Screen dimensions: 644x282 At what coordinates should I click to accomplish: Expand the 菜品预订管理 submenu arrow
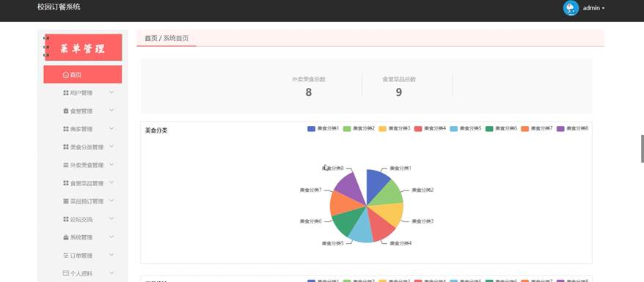[x=111, y=201]
